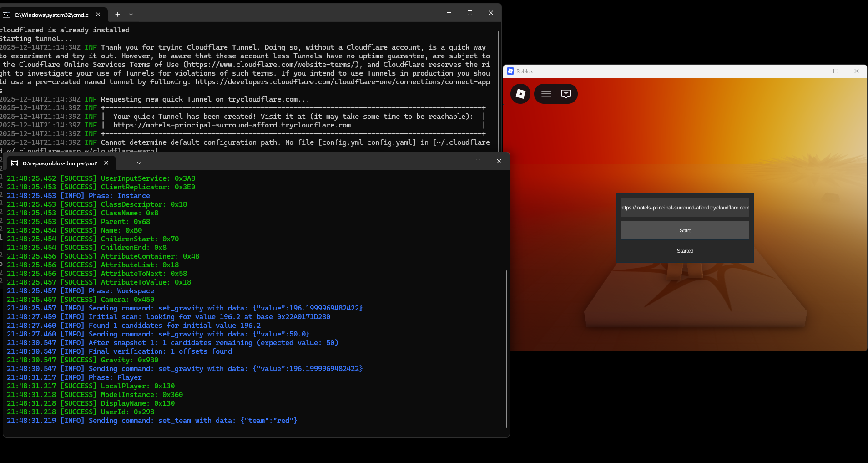Open the chat icon in Roblox
The height and width of the screenshot is (463, 868).
click(x=566, y=94)
